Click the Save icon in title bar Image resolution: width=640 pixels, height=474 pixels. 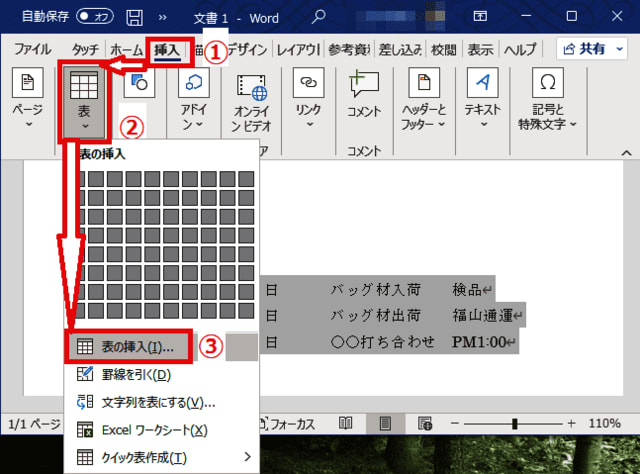pos(133,17)
